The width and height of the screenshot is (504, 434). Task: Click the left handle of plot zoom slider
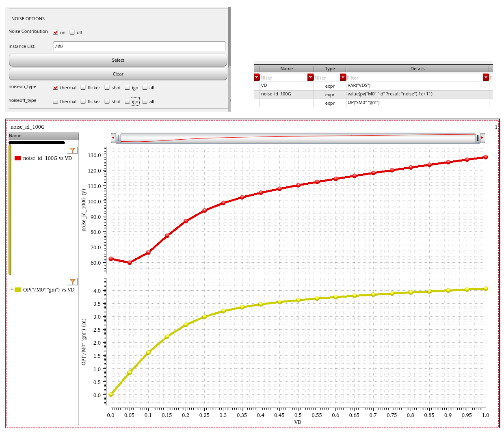tap(118, 138)
